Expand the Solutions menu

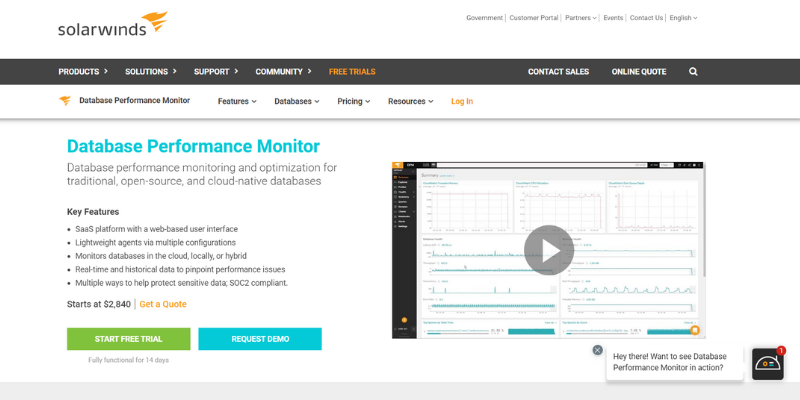151,72
